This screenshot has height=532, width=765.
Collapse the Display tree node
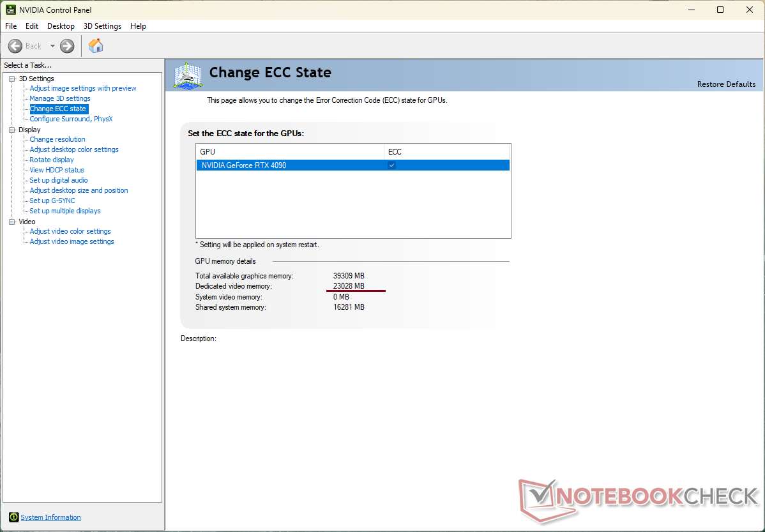[12, 130]
